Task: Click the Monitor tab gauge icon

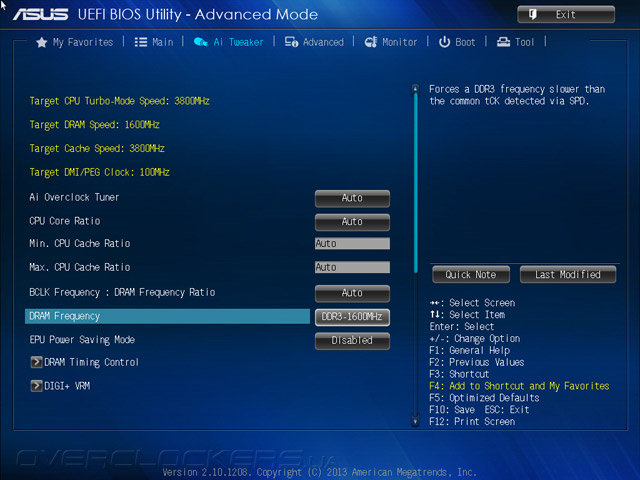Action: click(x=371, y=42)
